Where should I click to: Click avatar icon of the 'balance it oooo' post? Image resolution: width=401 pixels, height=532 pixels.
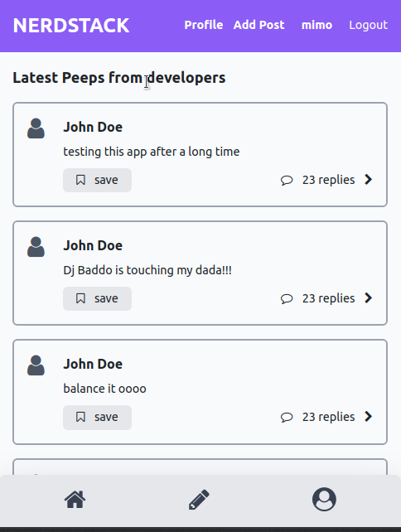point(36,365)
